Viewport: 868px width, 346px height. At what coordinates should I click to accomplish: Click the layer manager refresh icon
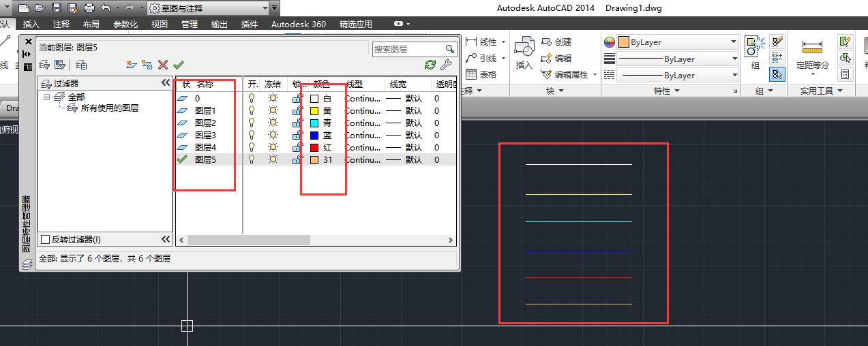click(x=430, y=65)
